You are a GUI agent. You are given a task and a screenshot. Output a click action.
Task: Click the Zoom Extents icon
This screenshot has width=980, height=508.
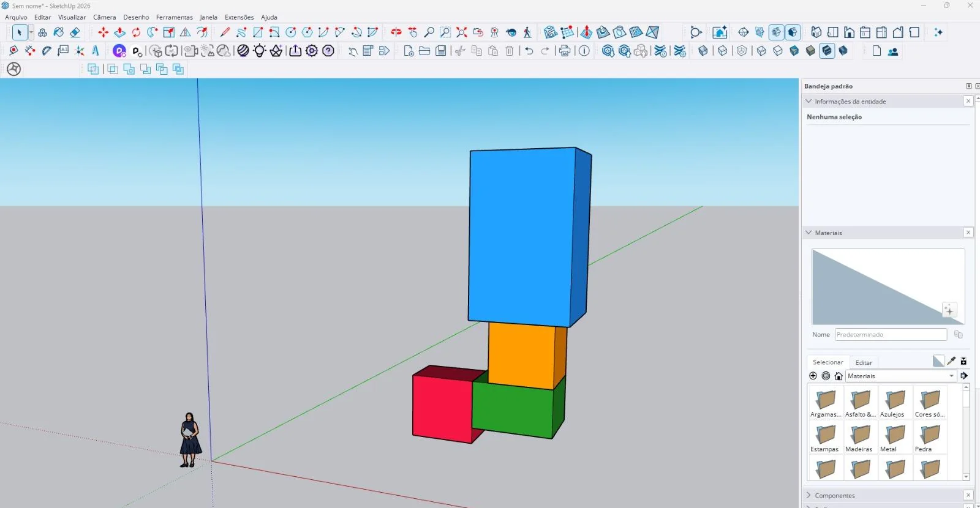[x=462, y=32]
